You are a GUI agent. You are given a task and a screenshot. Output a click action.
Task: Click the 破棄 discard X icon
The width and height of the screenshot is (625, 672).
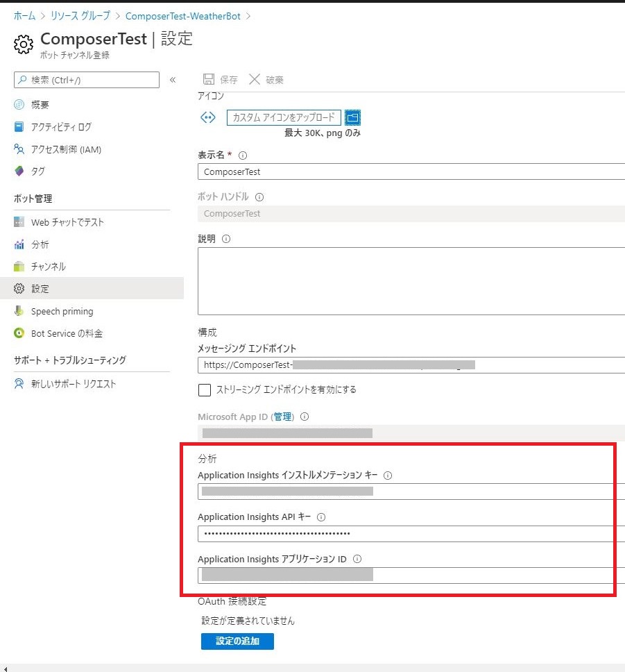255,79
